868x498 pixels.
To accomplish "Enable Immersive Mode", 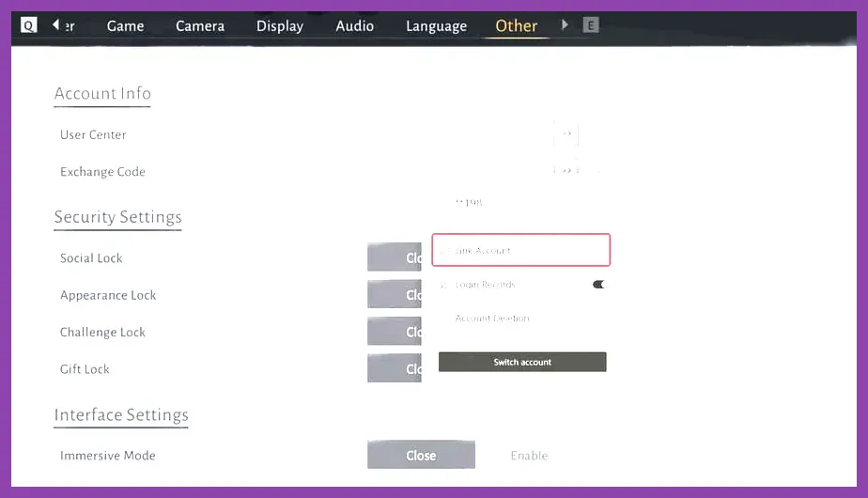I will tap(529, 456).
